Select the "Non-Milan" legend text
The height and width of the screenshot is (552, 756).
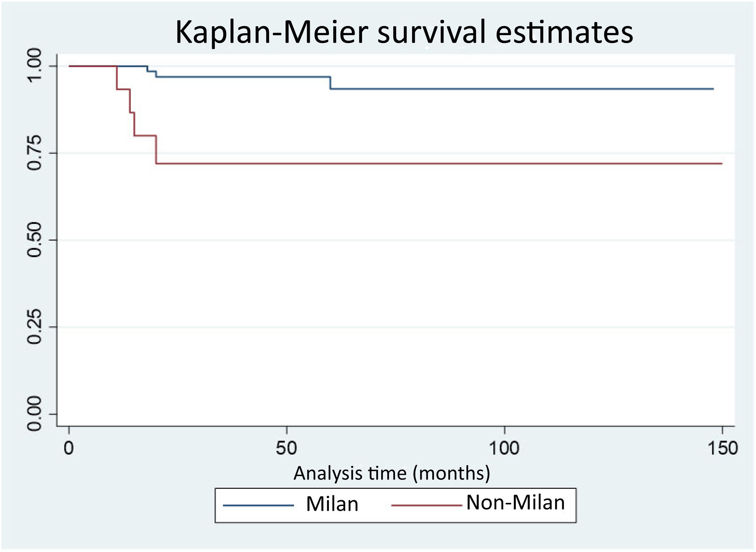click(515, 503)
